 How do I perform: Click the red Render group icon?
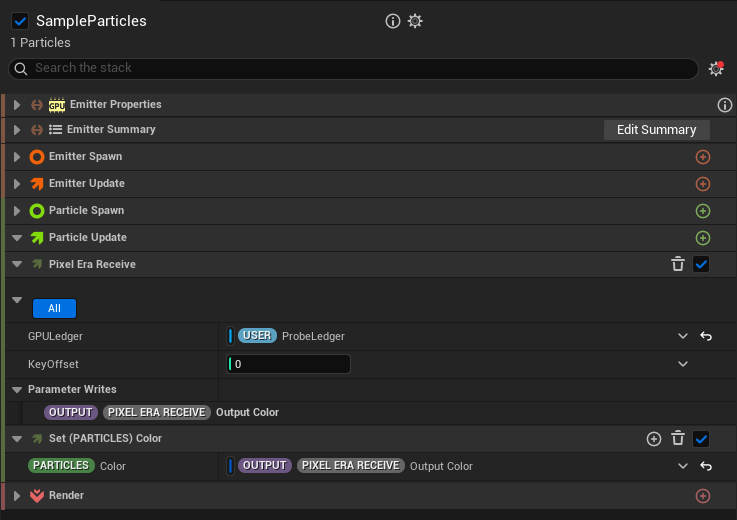37,496
